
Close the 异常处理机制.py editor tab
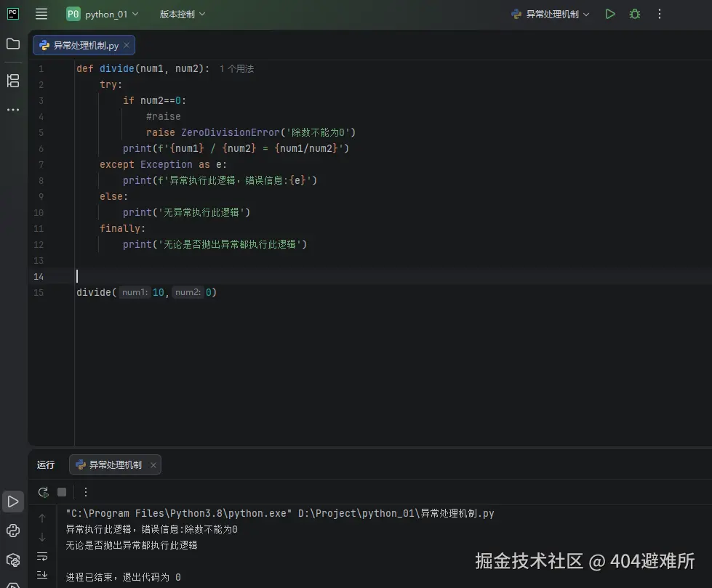[x=127, y=45]
